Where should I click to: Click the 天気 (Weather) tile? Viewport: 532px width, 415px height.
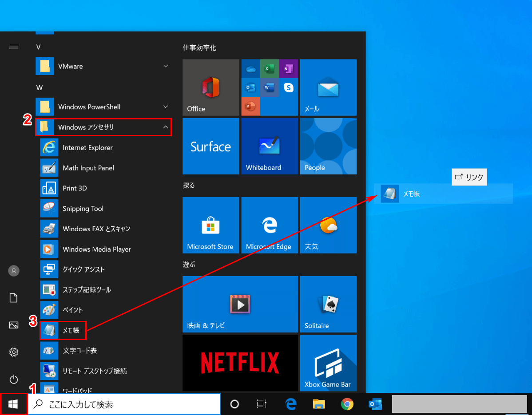coord(328,225)
